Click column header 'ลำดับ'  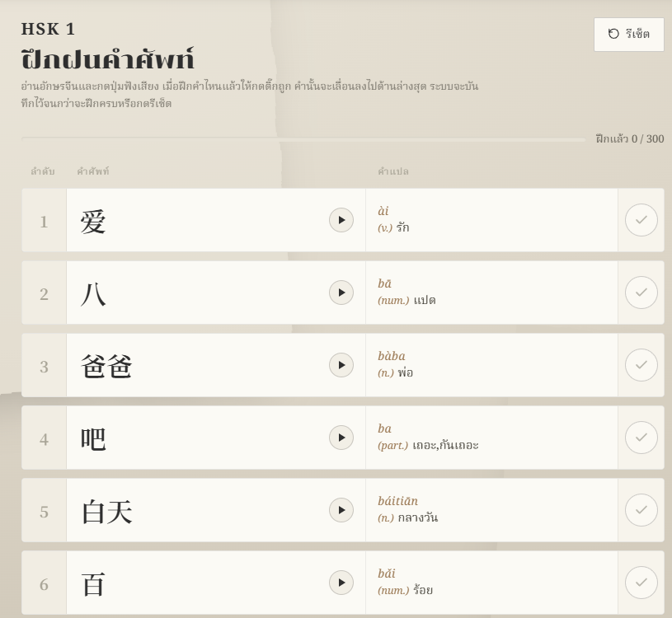42,171
